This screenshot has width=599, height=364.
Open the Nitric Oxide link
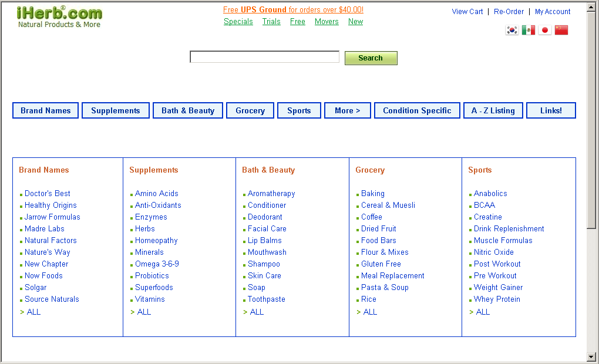click(x=493, y=252)
